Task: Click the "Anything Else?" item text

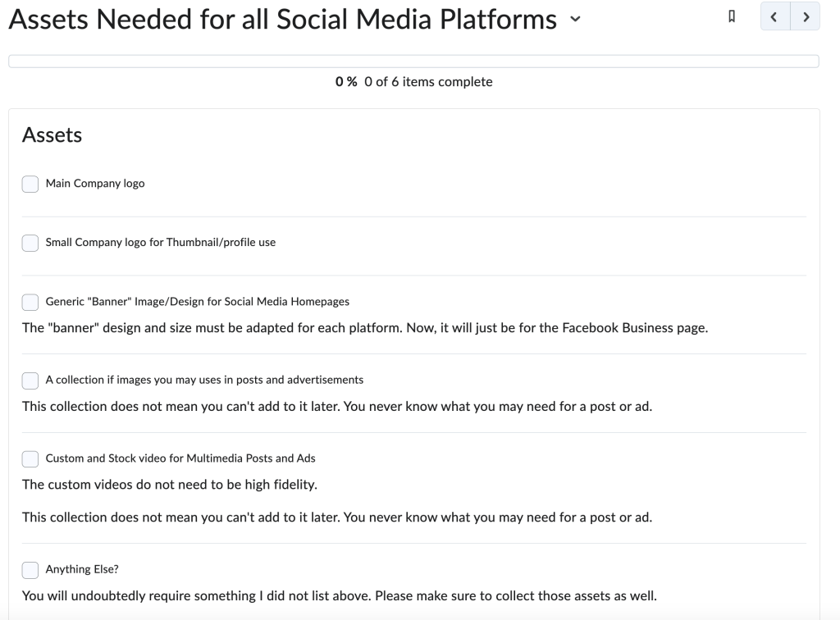Action: [x=83, y=569]
